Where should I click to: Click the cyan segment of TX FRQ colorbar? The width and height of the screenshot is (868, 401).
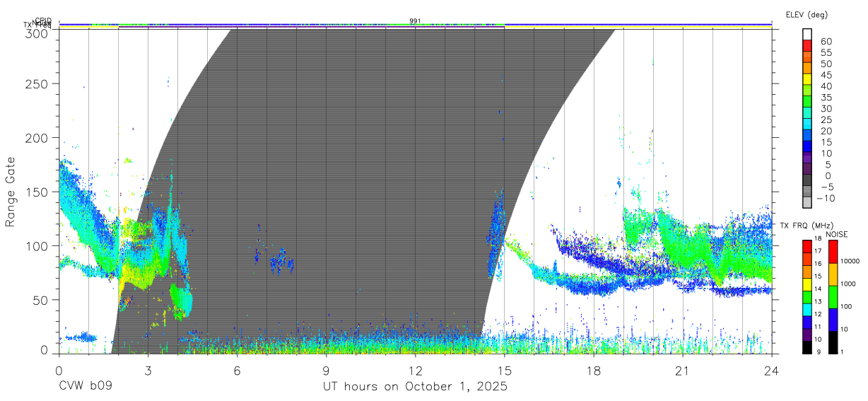[x=807, y=309]
